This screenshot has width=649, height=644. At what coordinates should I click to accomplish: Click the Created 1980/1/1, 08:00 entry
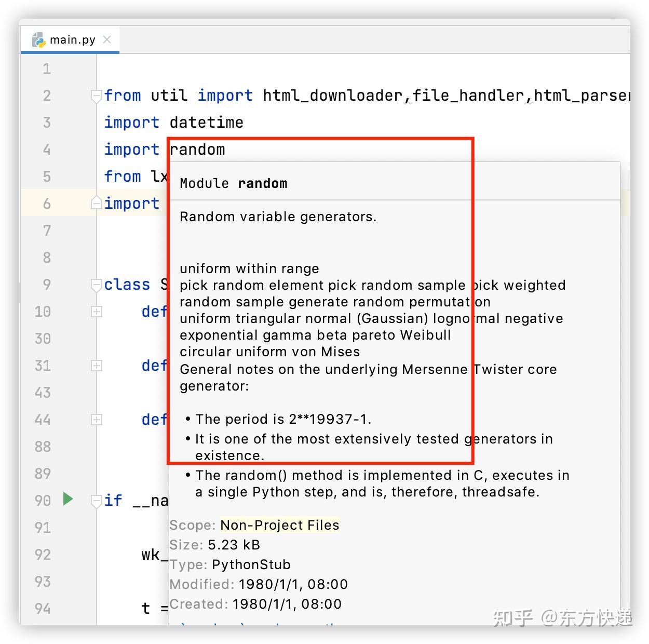click(x=255, y=604)
